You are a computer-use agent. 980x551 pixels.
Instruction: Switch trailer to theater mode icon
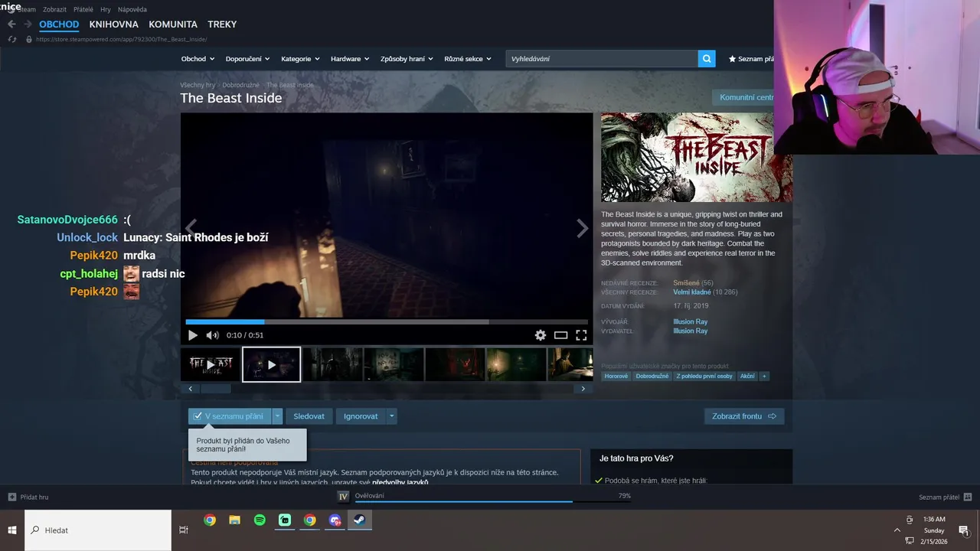click(x=560, y=335)
